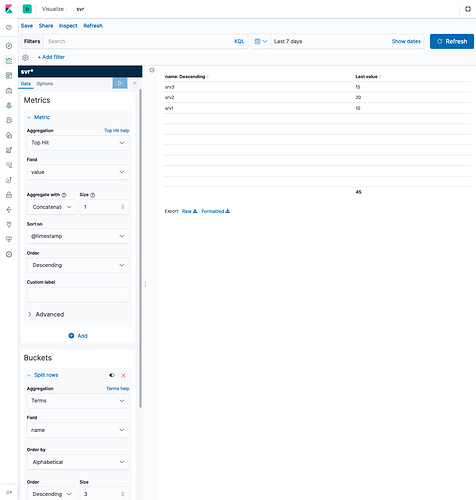Open the filter options gear next to Add filter
The image size is (476, 500).
25,57
